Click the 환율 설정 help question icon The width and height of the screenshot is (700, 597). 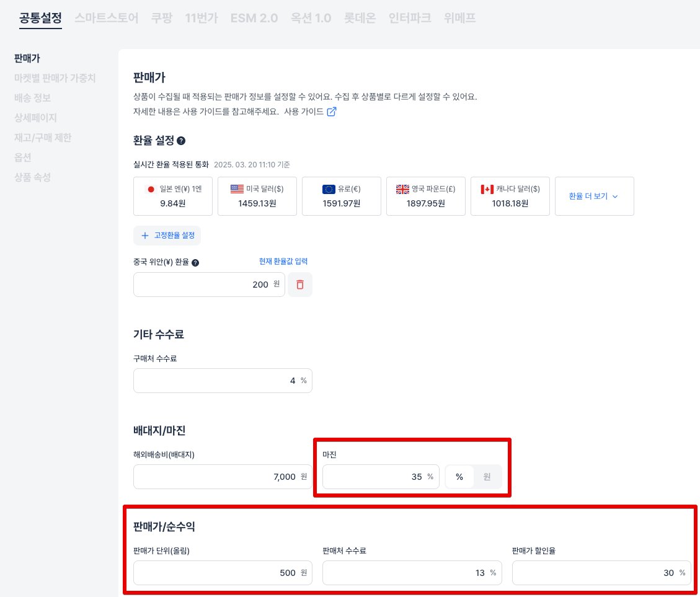181,141
